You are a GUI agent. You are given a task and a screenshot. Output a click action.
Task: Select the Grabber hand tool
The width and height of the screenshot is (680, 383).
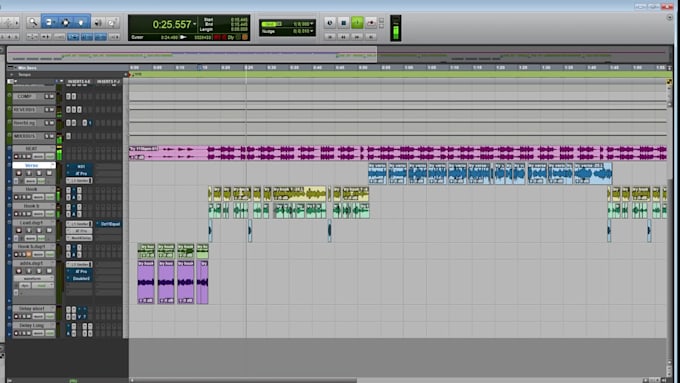(x=81, y=22)
